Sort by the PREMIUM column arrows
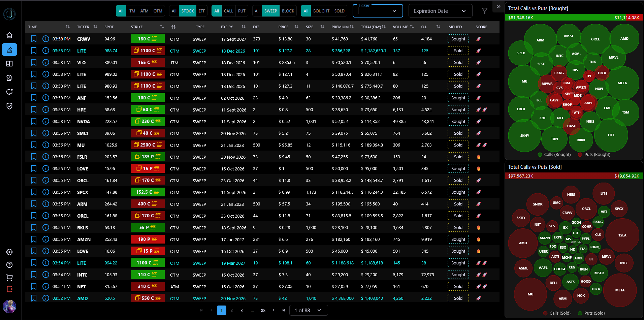 tap(352, 27)
